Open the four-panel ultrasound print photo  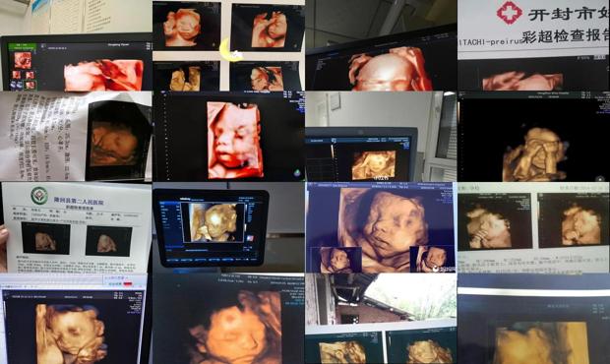[228, 45]
